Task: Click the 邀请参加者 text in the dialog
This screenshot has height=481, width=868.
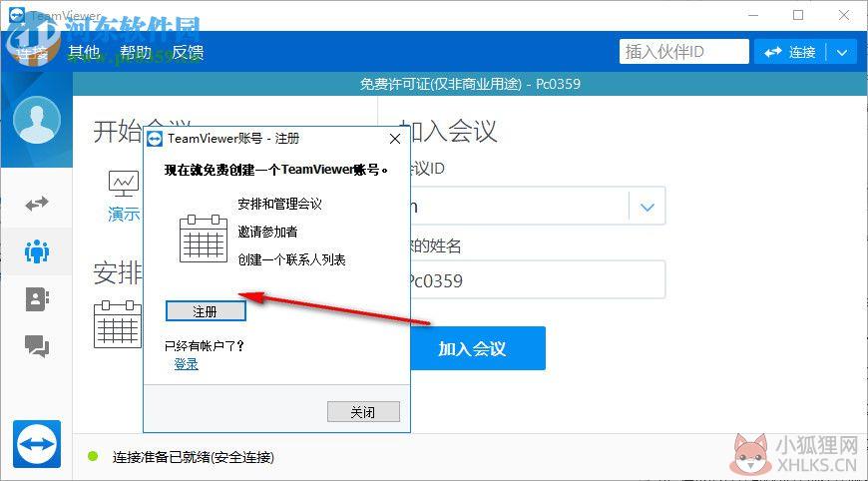Action: click(x=268, y=232)
